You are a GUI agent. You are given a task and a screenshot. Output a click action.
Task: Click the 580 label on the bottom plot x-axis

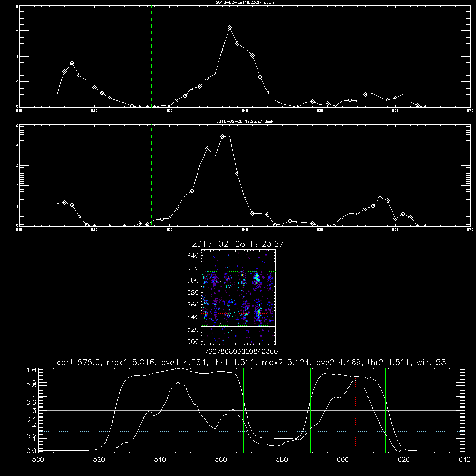click(282, 460)
